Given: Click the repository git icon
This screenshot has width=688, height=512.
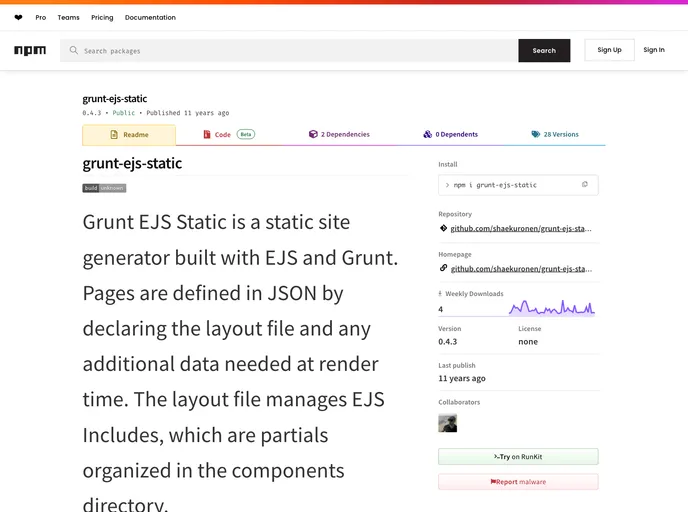Looking at the screenshot, I should (443, 228).
